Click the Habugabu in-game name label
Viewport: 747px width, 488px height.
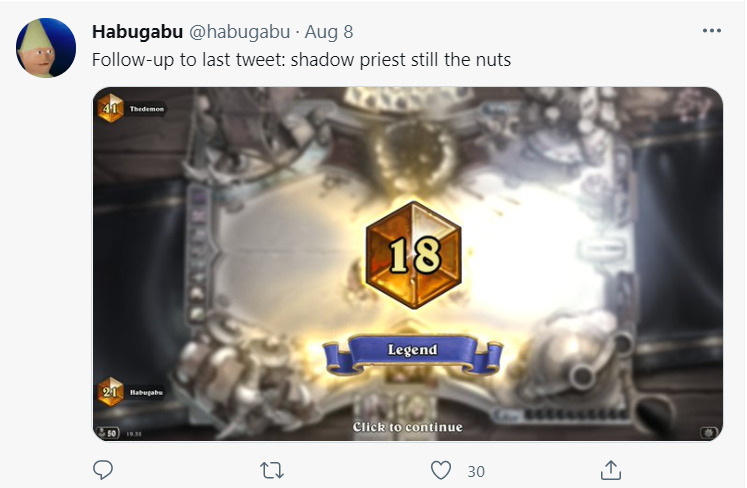[146, 393]
